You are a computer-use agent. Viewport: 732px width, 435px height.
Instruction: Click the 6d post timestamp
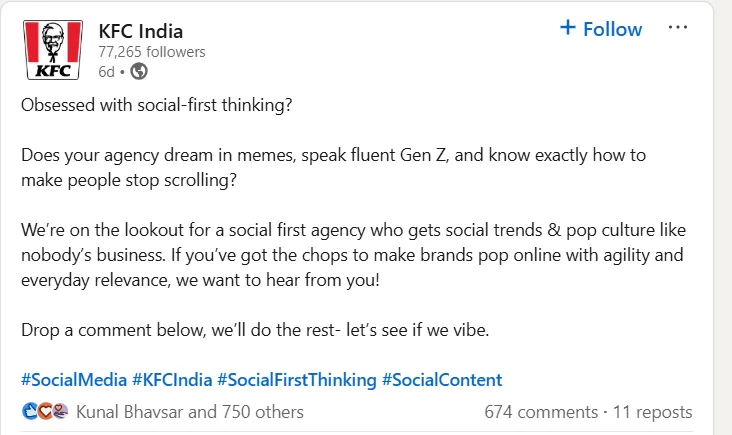tap(105, 71)
